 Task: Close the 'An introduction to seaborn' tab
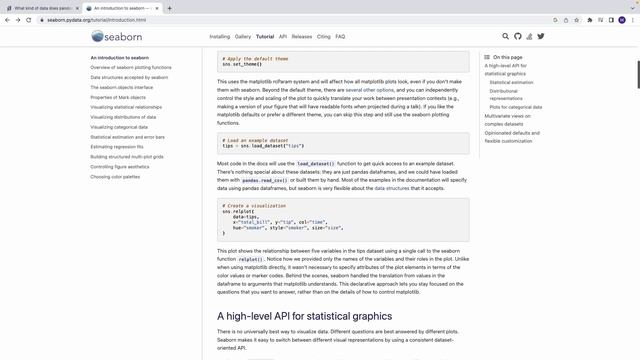click(x=157, y=8)
